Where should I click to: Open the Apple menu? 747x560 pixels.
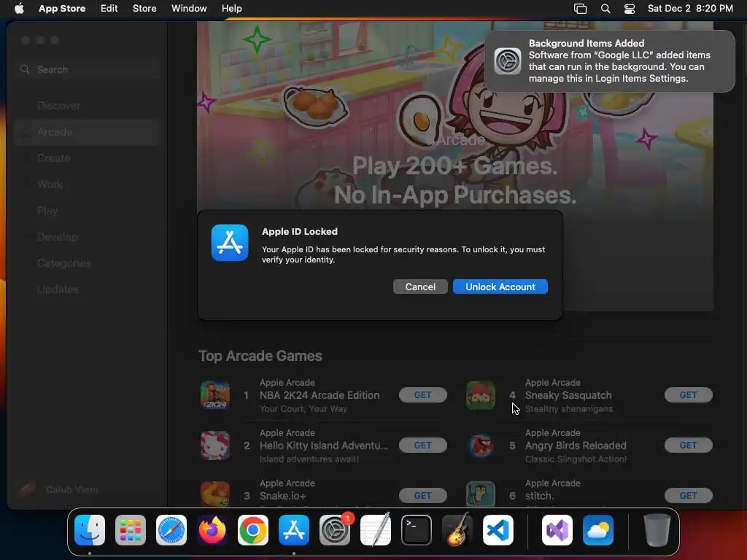tap(19, 8)
